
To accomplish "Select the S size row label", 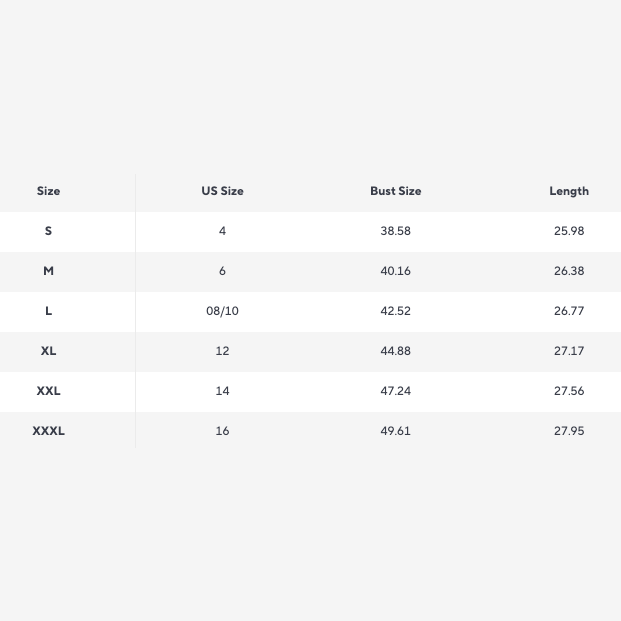I will 48,231.
